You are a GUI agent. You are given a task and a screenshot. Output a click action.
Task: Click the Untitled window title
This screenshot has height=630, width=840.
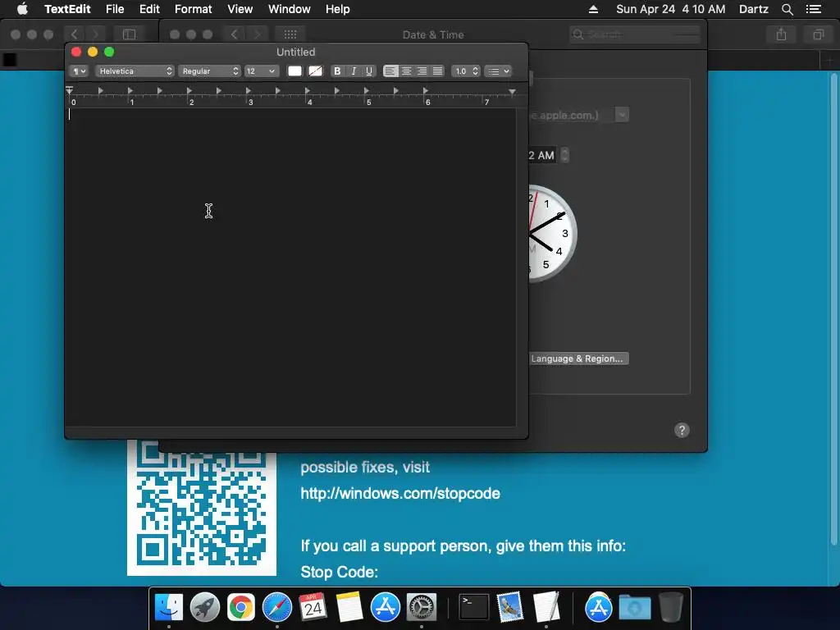coord(295,52)
